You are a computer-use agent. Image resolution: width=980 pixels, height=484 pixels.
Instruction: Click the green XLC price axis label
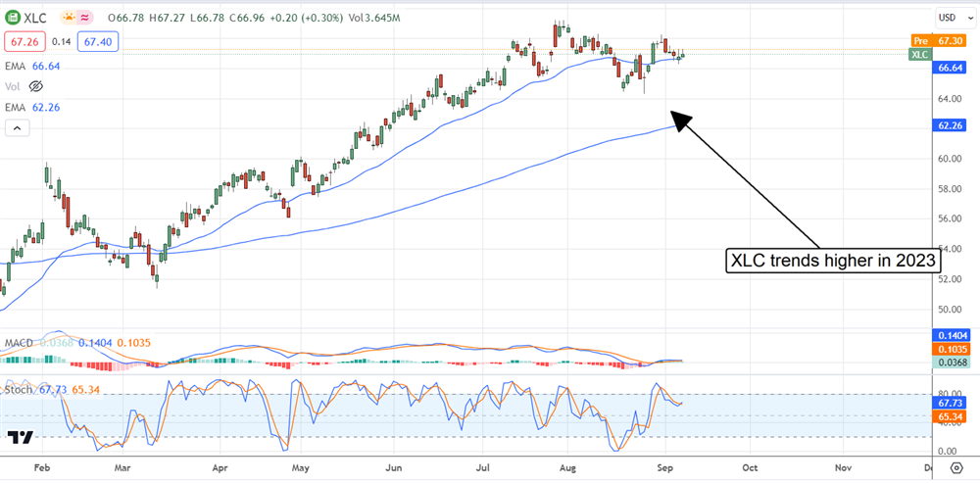pyautogui.click(x=920, y=54)
